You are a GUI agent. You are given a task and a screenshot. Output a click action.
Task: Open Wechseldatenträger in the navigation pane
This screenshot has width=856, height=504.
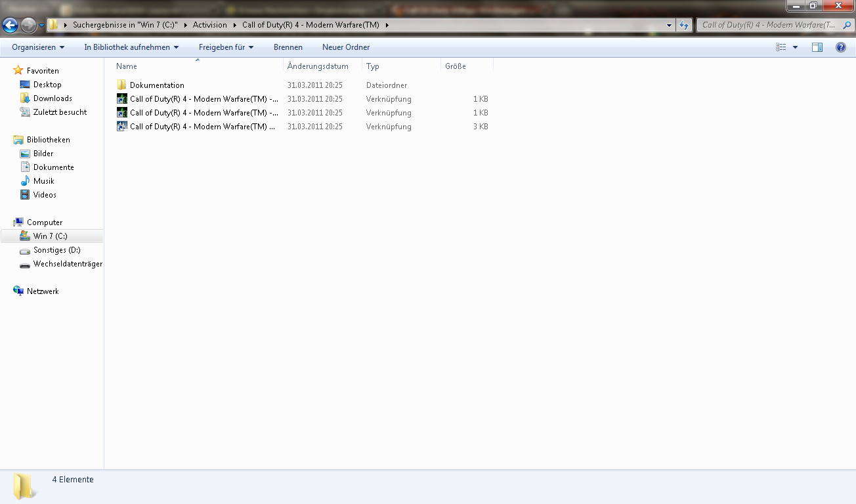tap(68, 264)
